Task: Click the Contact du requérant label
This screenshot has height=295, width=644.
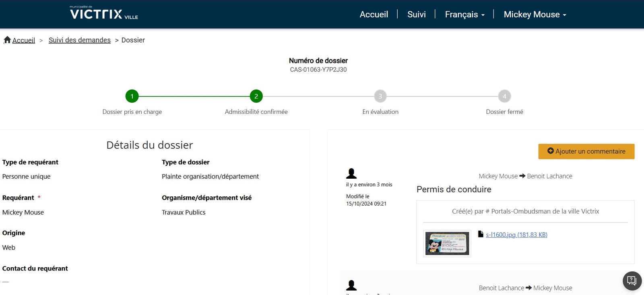Action: coord(35,268)
